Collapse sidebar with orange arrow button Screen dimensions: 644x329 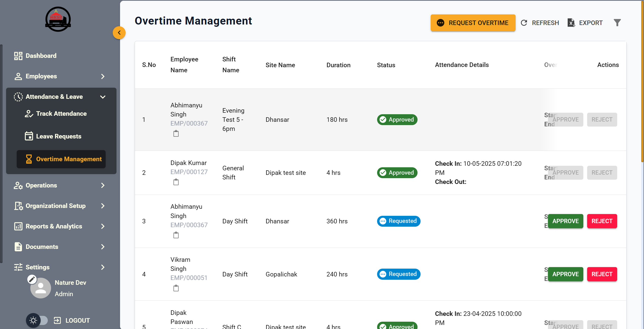click(x=119, y=33)
